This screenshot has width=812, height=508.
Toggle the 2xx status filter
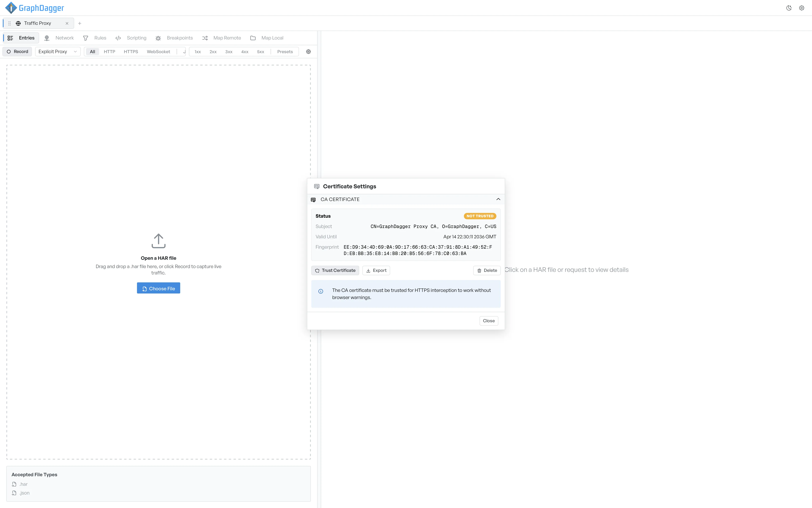[x=213, y=51]
